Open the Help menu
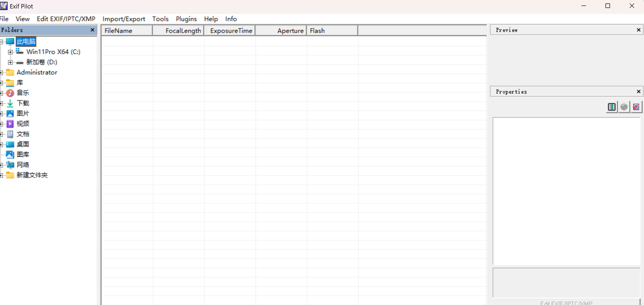The height and width of the screenshot is (305, 644). click(211, 19)
